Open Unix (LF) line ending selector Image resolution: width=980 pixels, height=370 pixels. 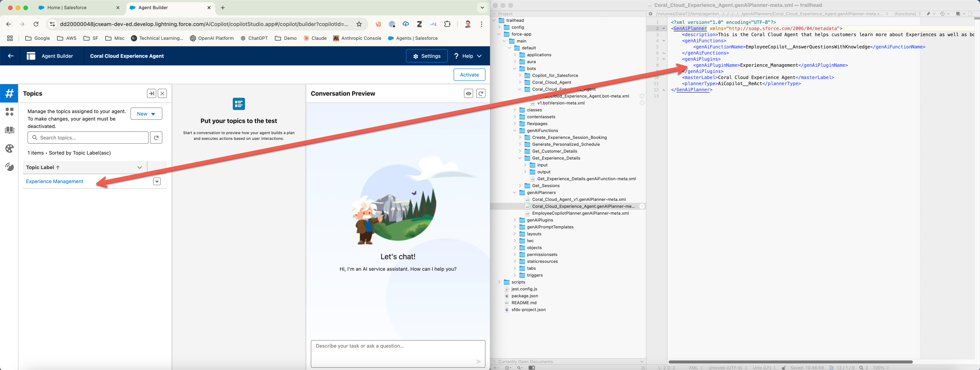coord(764,368)
